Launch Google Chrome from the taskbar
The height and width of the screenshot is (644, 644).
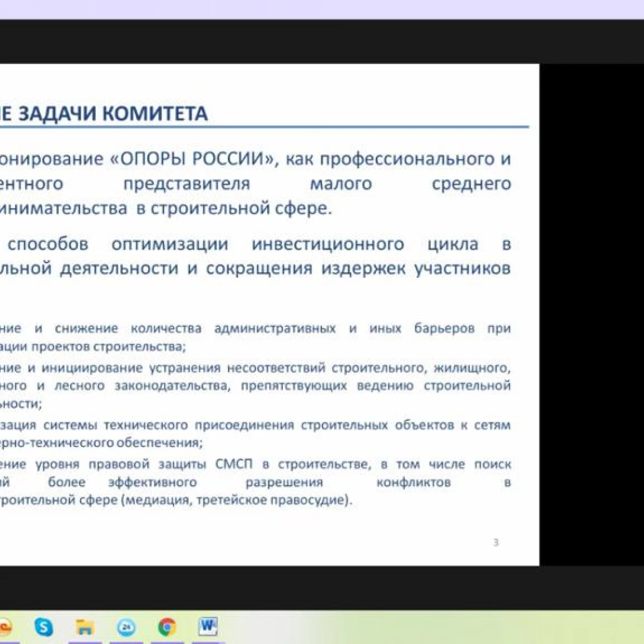[167, 627]
